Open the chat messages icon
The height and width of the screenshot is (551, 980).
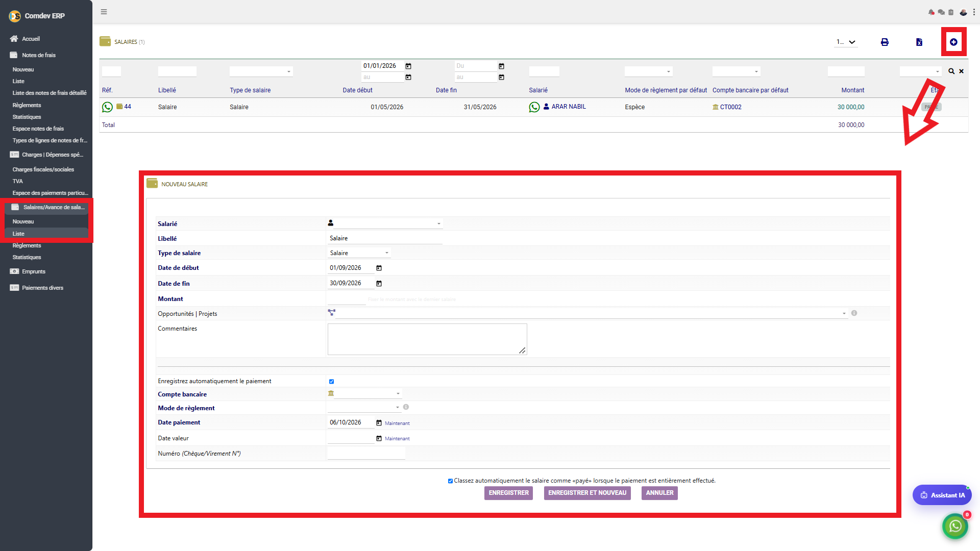(x=941, y=12)
